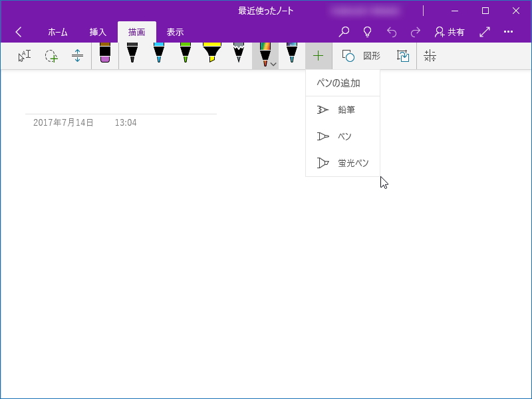Open the search magnifier
The height and width of the screenshot is (399, 532).
click(x=344, y=31)
